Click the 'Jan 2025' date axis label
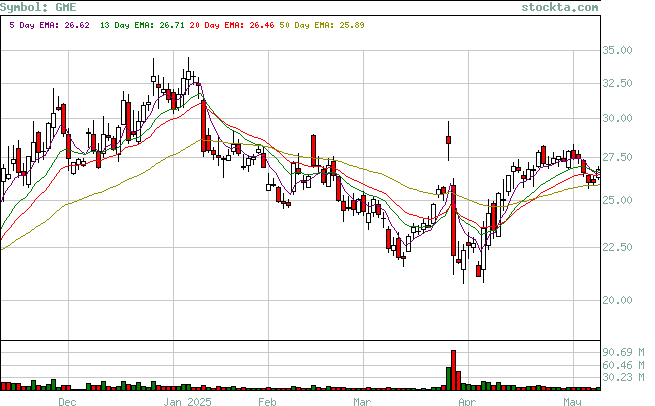The width and height of the screenshot is (655, 406). [x=188, y=401]
